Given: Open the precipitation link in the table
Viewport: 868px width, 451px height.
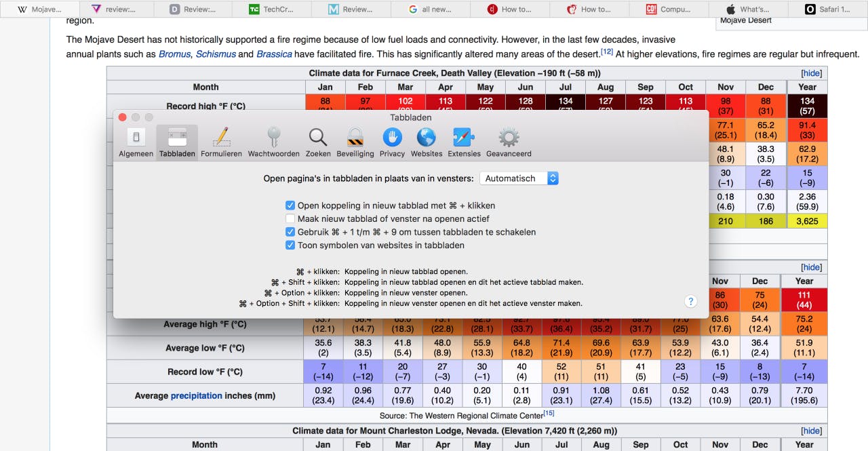Looking at the screenshot, I should coord(197,395).
